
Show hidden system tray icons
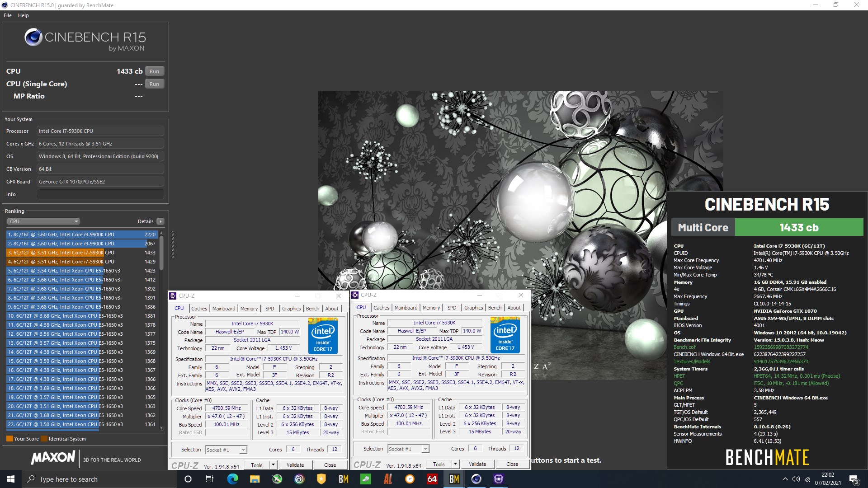tap(785, 479)
